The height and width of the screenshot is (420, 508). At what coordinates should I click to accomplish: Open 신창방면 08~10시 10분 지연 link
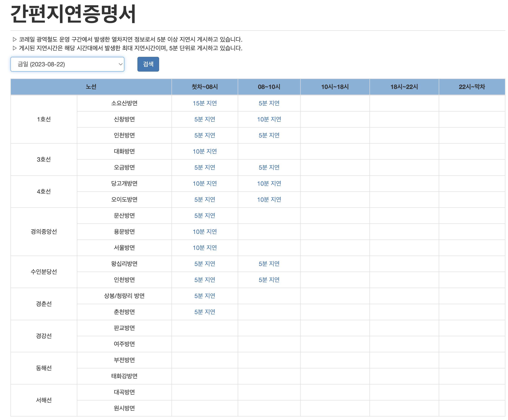click(269, 119)
